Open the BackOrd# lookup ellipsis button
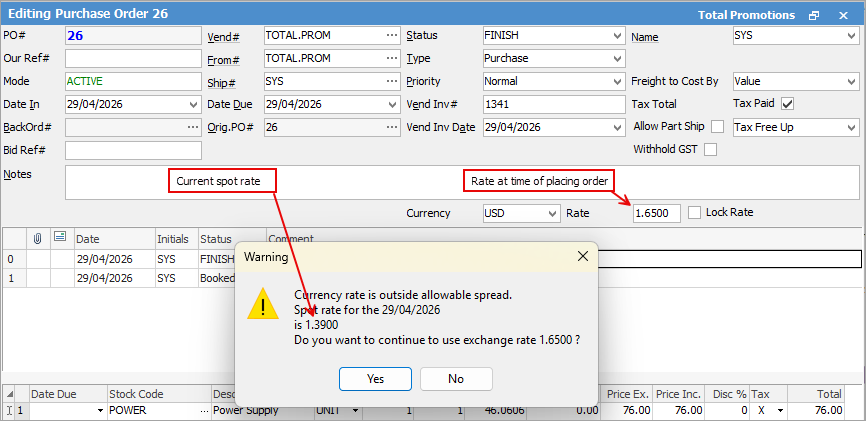The height and width of the screenshot is (421, 866). click(193, 127)
